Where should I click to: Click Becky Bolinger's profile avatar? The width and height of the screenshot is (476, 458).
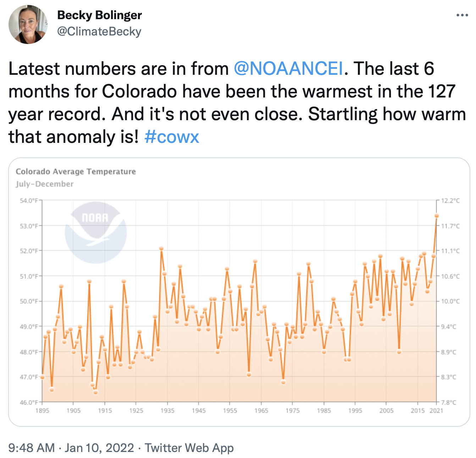pos(28,24)
